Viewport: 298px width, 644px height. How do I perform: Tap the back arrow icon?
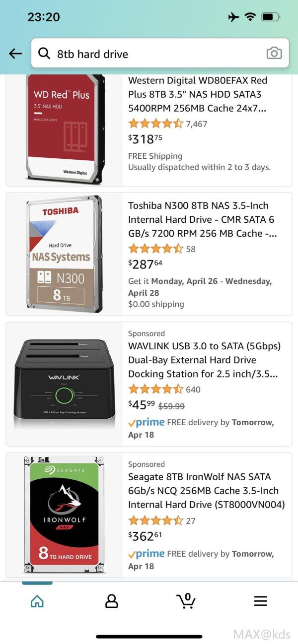tap(16, 54)
